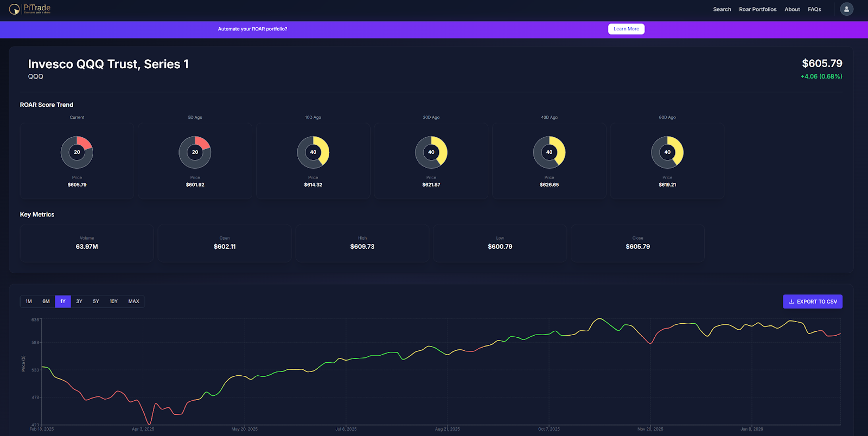Go to Roar Portfolios
The width and height of the screenshot is (868, 436).
[758, 9]
